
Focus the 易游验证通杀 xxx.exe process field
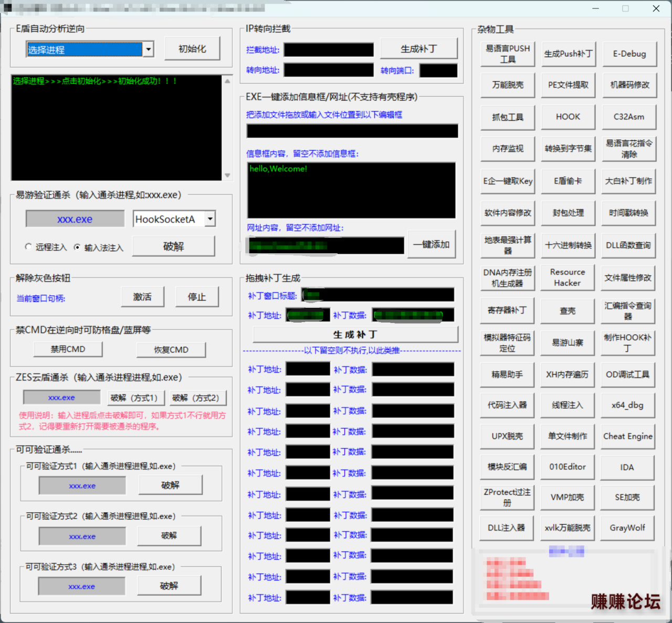click(75, 219)
